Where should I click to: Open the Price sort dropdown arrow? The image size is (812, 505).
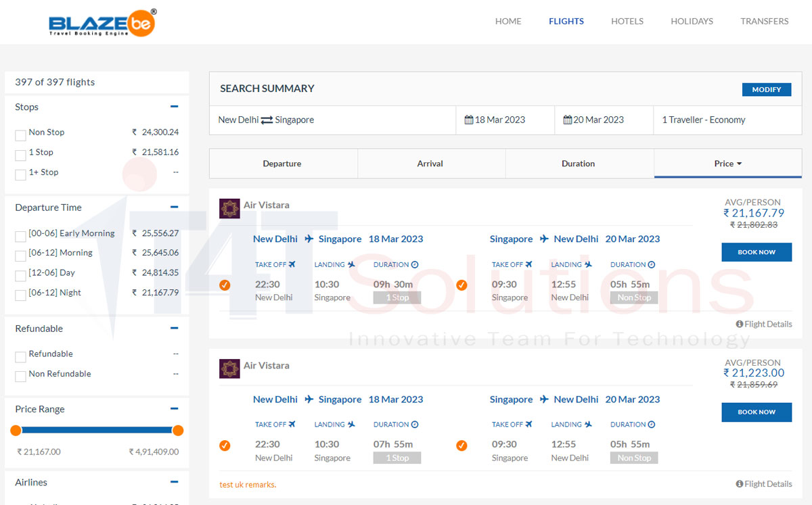(x=741, y=163)
